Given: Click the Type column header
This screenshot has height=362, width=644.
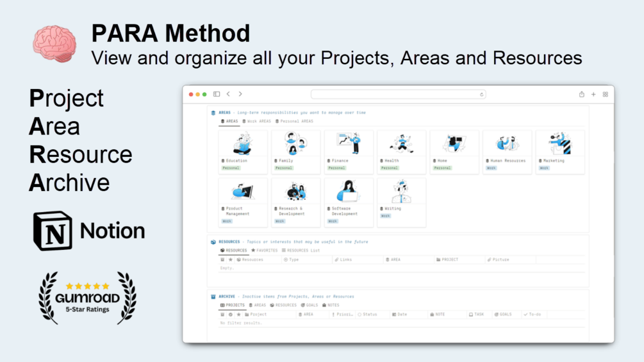Looking at the screenshot, I should [291, 259].
